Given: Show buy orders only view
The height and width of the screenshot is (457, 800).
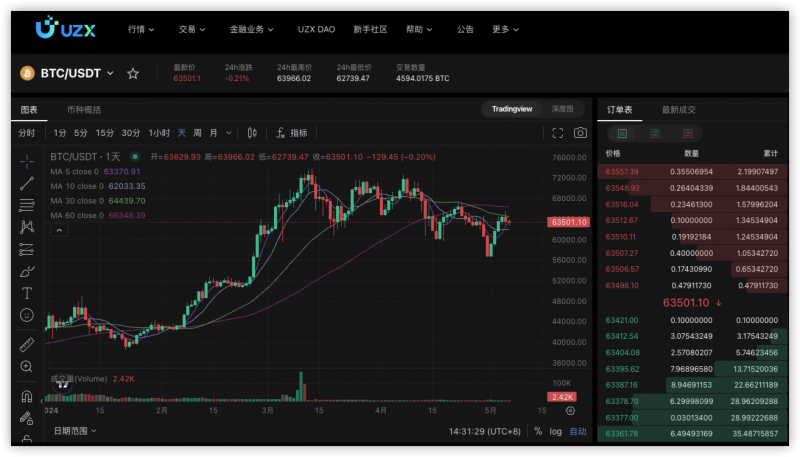Looking at the screenshot, I should point(655,134).
